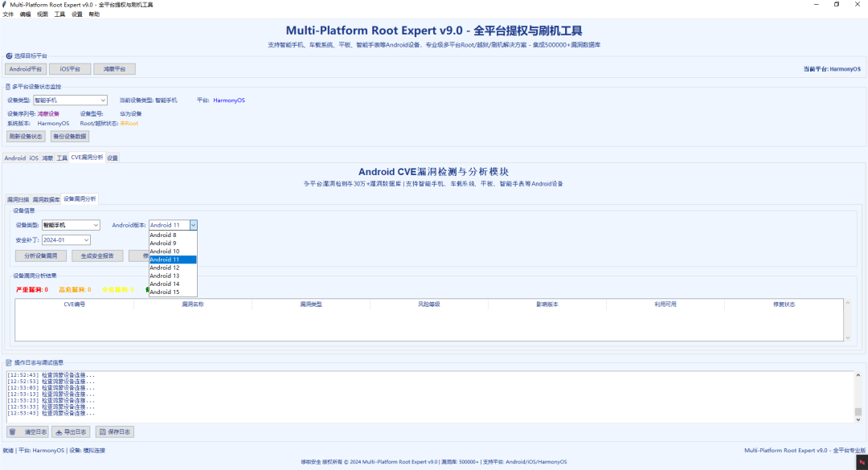Viewport: 868px width, 470px height.
Task: Open the 帮助 menu
Action: pos(94,14)
